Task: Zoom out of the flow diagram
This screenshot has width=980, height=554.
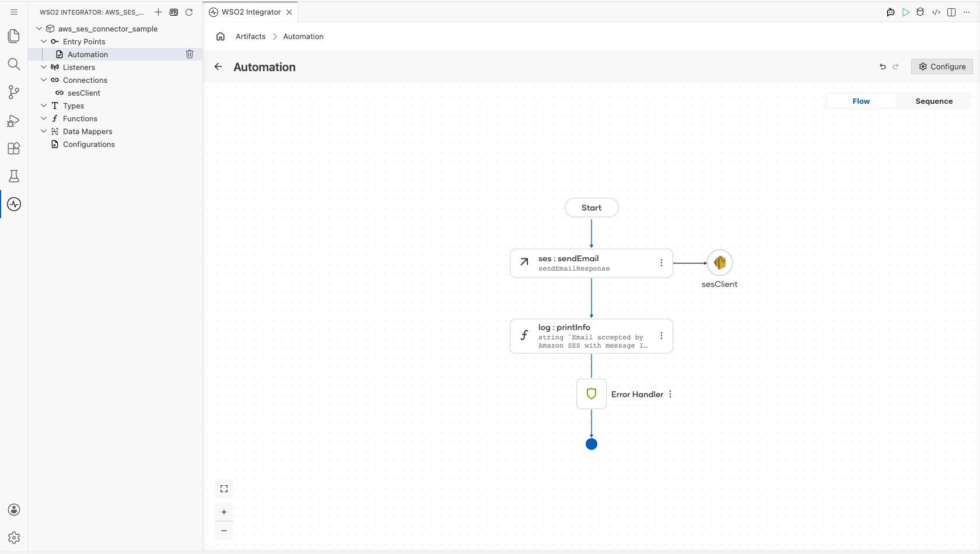Action: [x=224, y=531]
